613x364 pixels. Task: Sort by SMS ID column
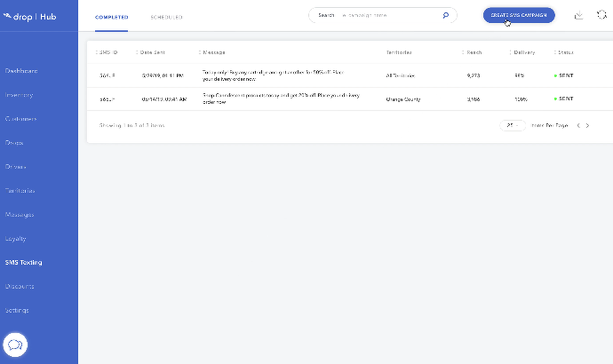point(108,53)
